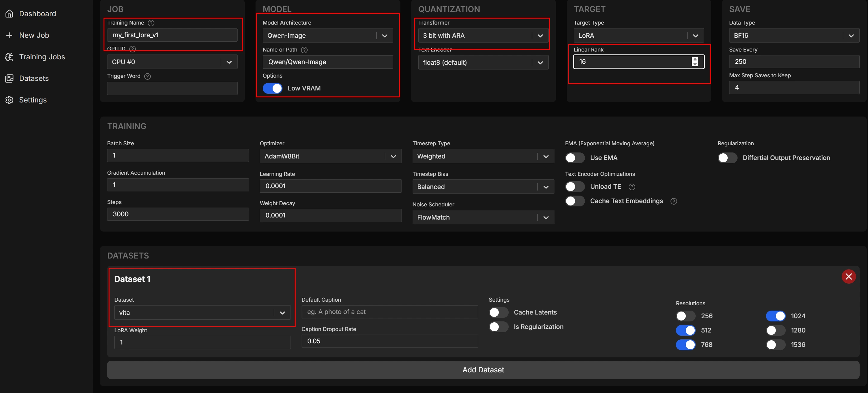Screen dimensions: 868x393
Task: Increase Linear Rank with stepper arrow
Action: pyautogui.click(x=695, y=59)
